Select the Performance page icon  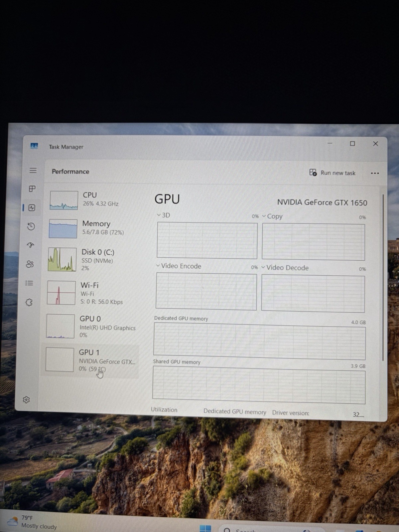point(32,208)
